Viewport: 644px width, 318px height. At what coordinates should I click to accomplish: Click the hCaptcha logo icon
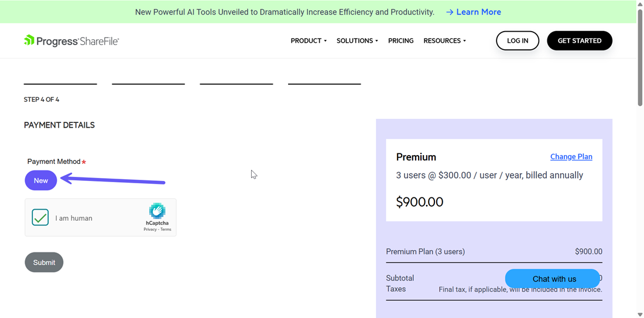point(157,211)
